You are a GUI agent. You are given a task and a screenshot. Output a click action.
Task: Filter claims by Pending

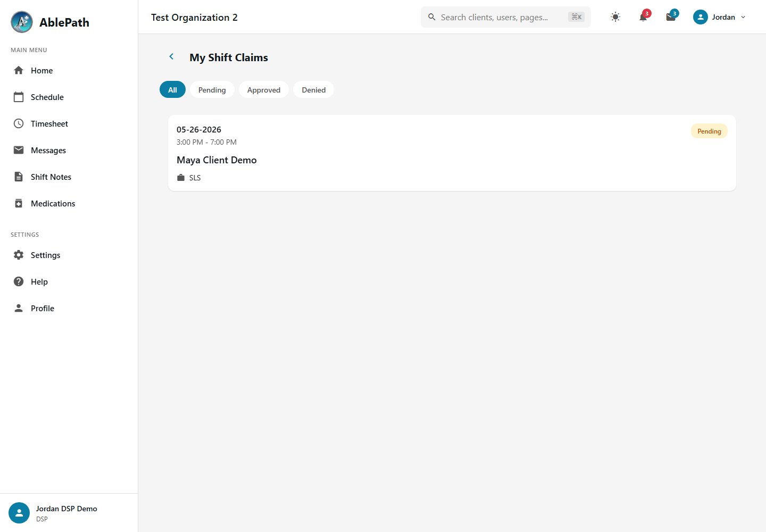212,89
